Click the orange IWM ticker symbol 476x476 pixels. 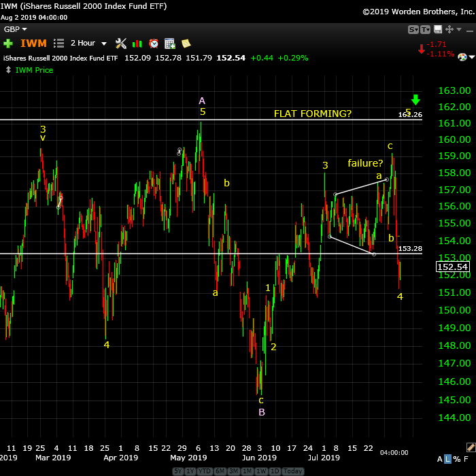click(x=34, y=43)
